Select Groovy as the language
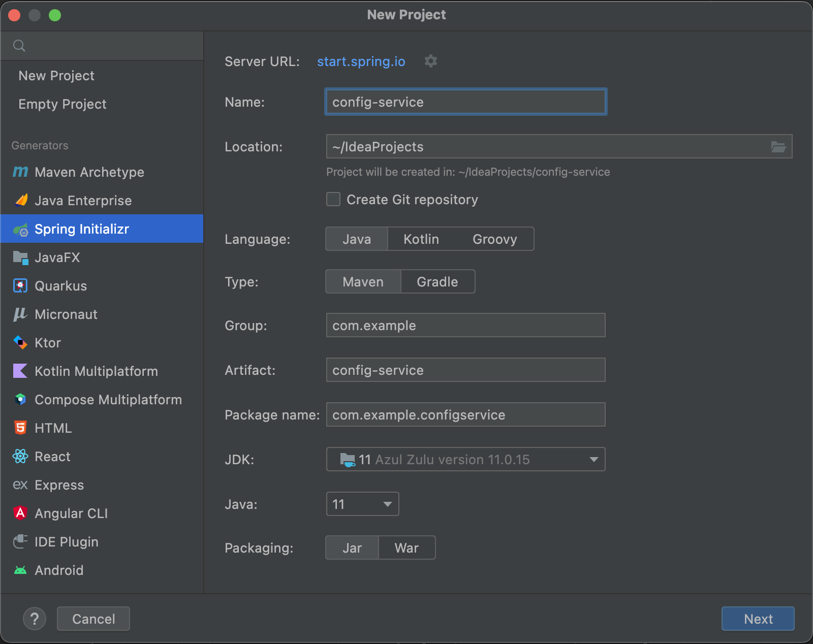 click(495, 239)
